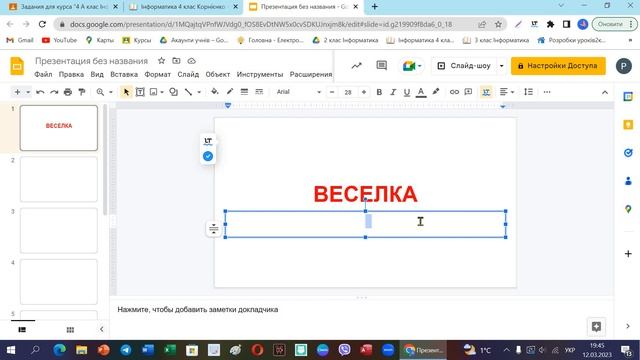Open text alignment dropdown
Viewport: 640px width, 360px height.
pyautogui.click(x=507, y=92)
